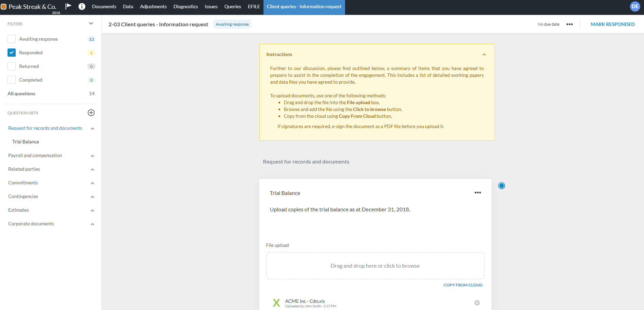
Task: Open the ellipsis menu next to No due date
Action: [569, 24]
